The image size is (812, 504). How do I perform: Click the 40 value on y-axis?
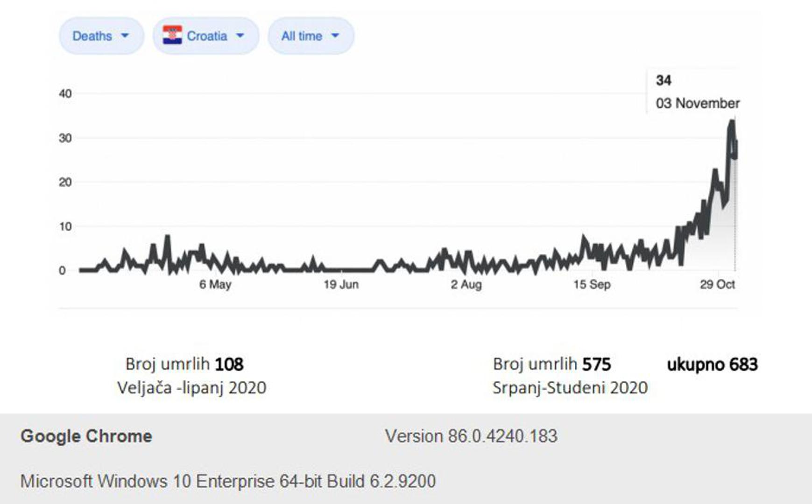tap(65, 93)
